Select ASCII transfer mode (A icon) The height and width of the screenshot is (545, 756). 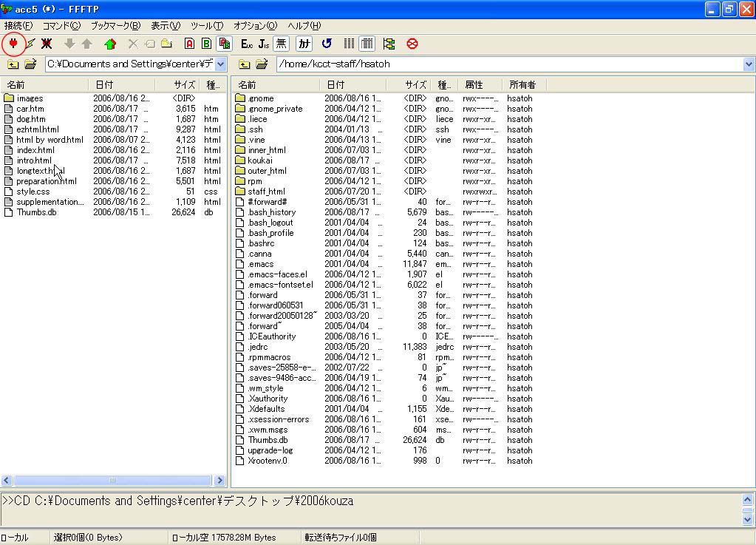point(189,44)
